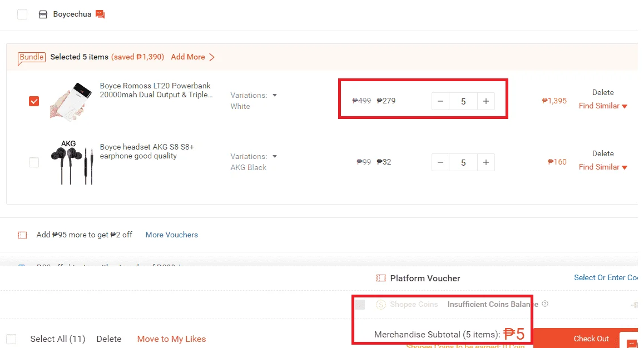
Task: Tick the Select All (11) checkbox
Action: 11,339
